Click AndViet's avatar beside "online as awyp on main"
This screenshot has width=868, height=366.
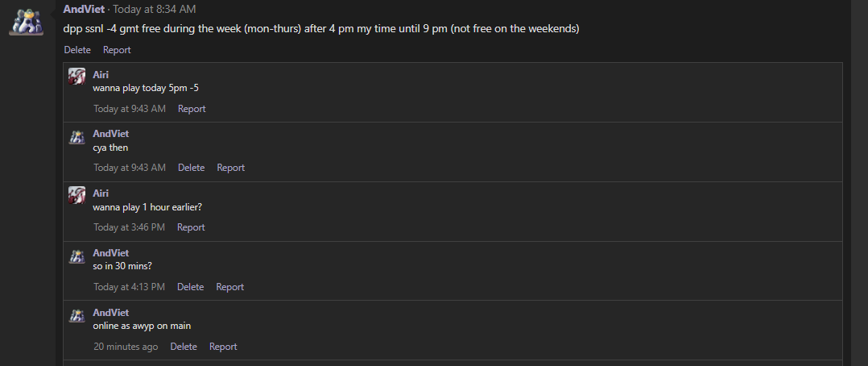pos(77,316)
